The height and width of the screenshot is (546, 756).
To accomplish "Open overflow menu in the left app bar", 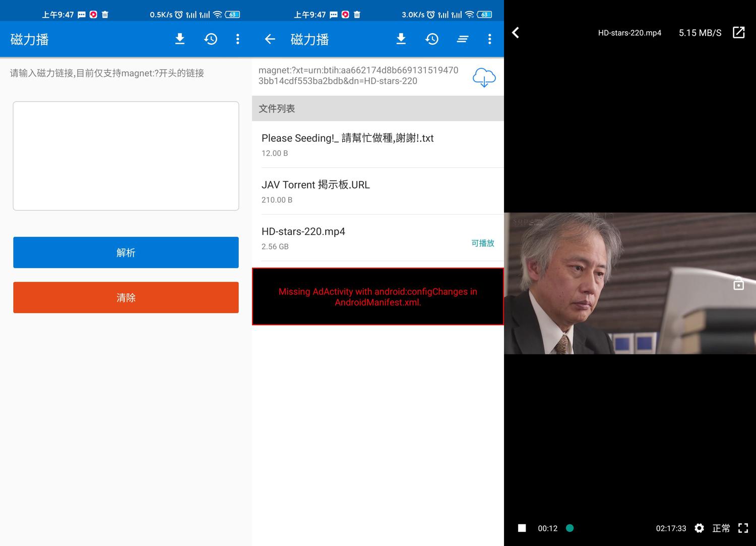I will point(238,39).
